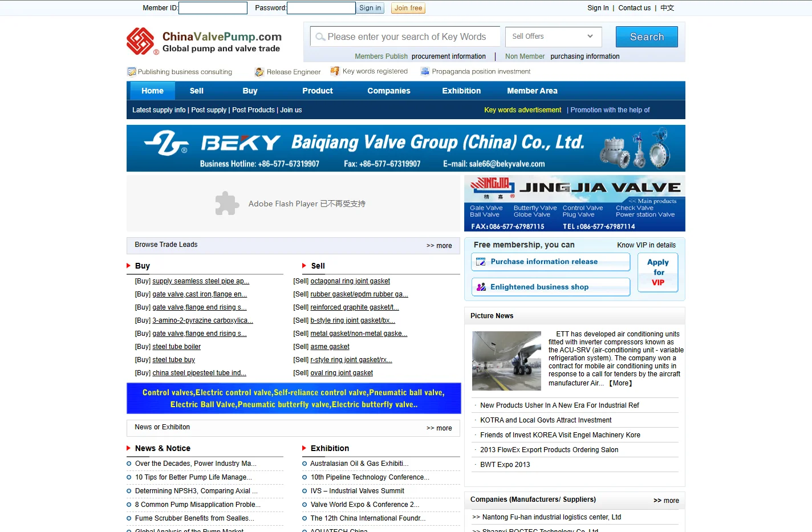Image resolution: width=812 pixels, height=532 pixels.
Task: Focus the Password input field
Action: pyautogui.click(x=321, y=8)
